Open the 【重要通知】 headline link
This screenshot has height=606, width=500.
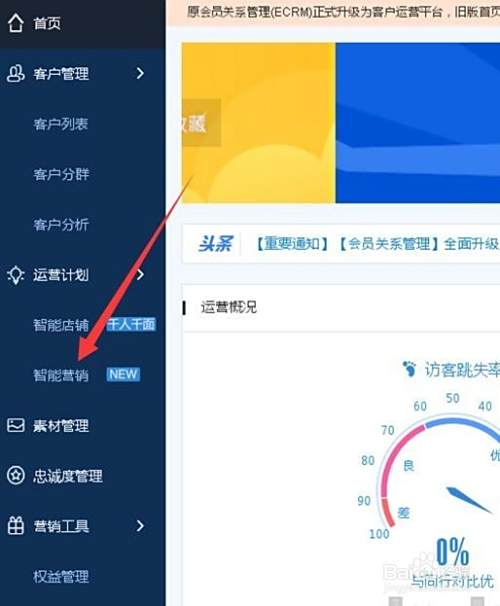tap(292, 244)
